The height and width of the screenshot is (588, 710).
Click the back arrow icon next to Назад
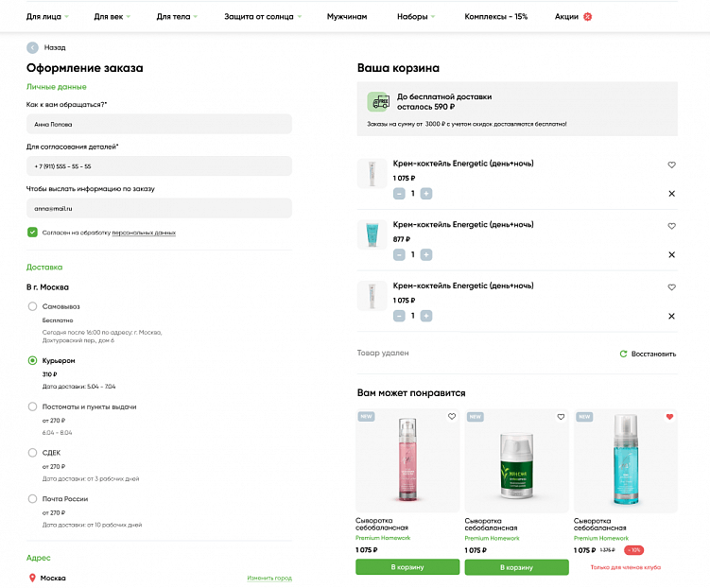click(33, 47)
